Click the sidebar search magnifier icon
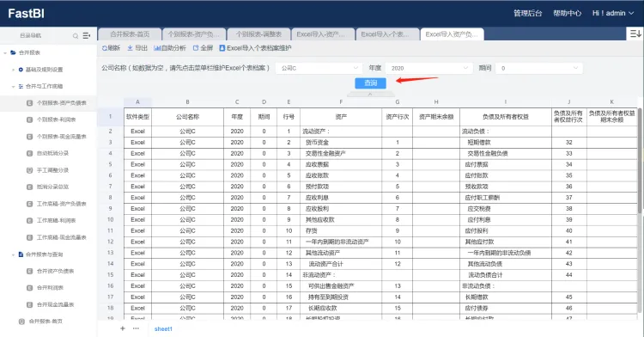 click(x=76, y=36)
